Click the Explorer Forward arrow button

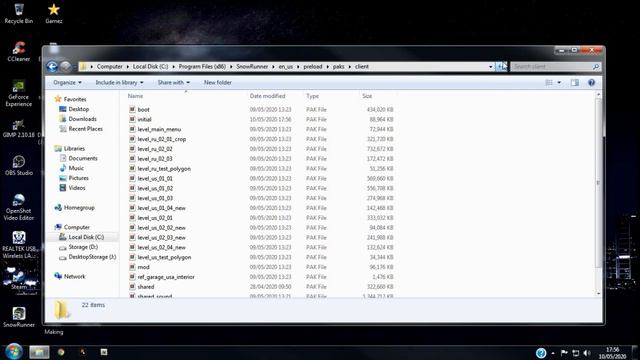65,67
